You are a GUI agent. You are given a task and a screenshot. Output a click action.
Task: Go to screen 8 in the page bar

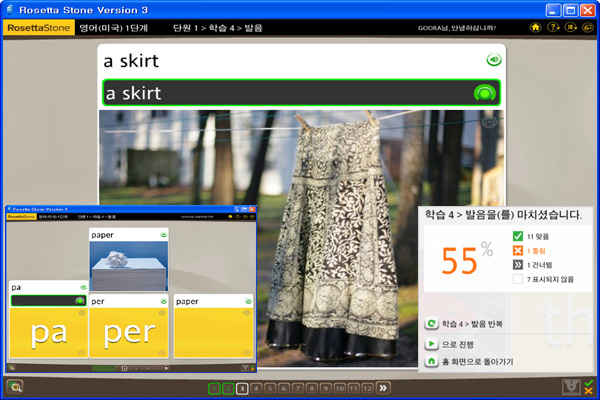click(312, 389)
